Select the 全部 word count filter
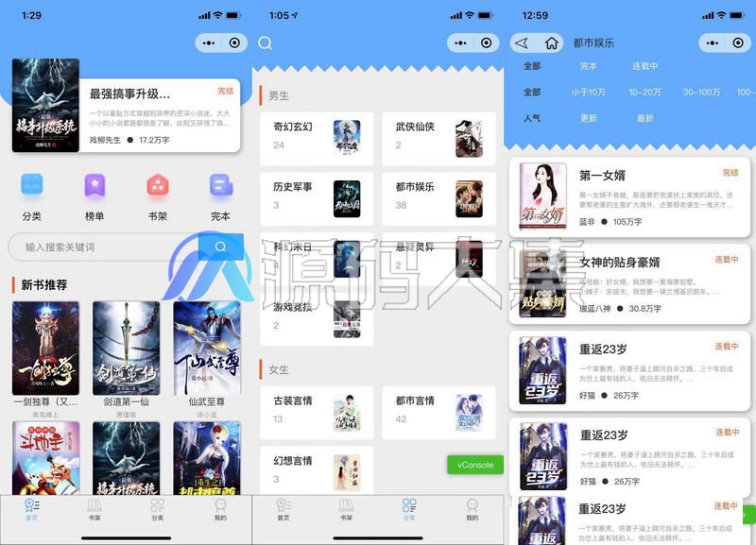 pos(532,92)
